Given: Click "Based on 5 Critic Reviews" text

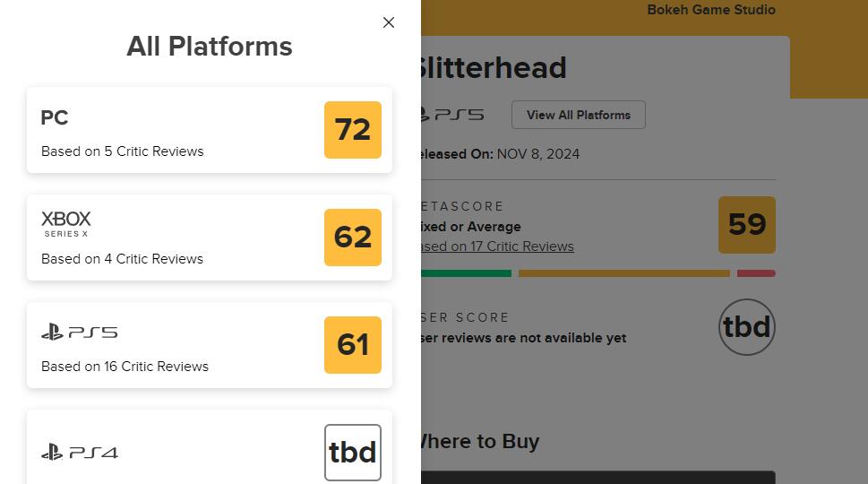Looking at the screenshot, I should tap(123, 151).
